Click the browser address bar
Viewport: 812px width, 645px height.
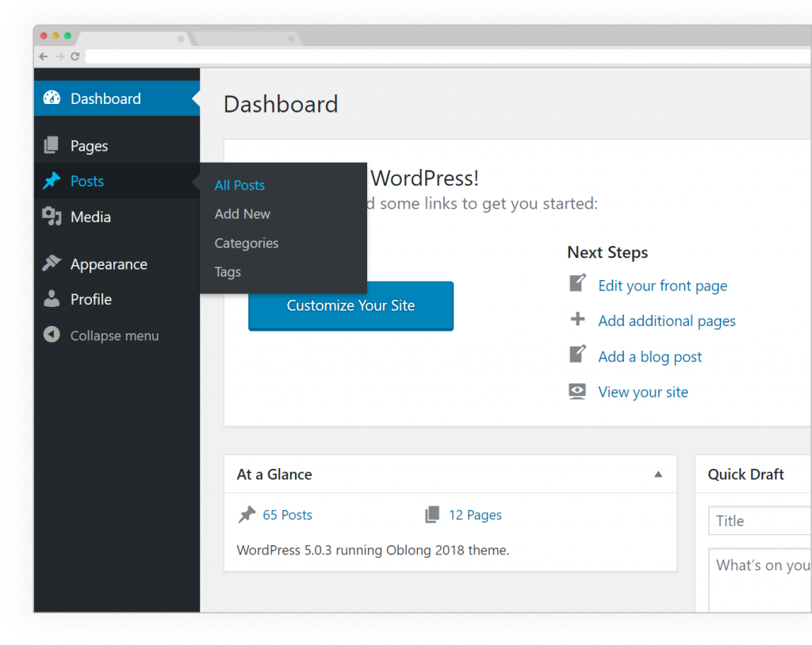(448, 56)
